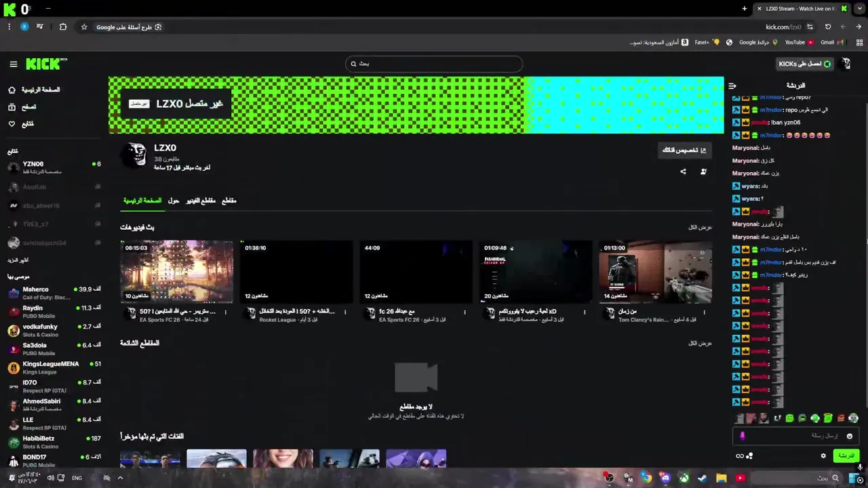This screenshot has width=868, height=488.
Task: Open options menu for the xD horror video
Action: pyautogui.click(x=585, y=312)
